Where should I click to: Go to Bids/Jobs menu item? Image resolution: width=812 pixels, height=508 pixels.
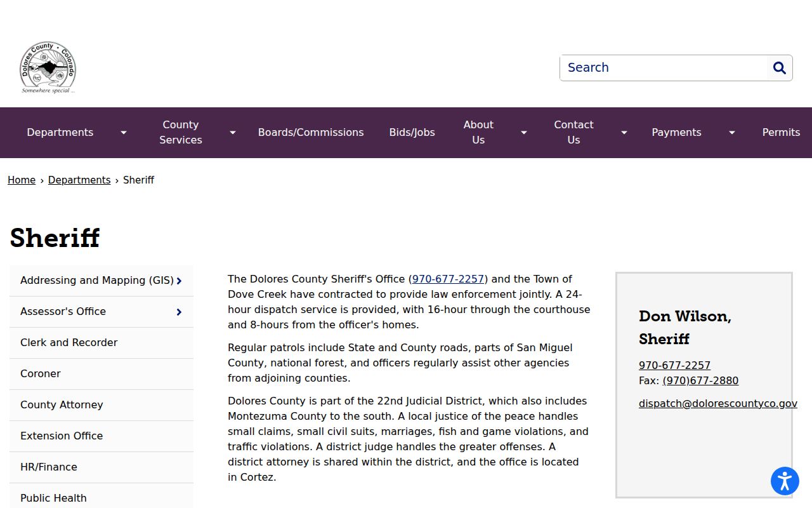[x=412, y=133]
